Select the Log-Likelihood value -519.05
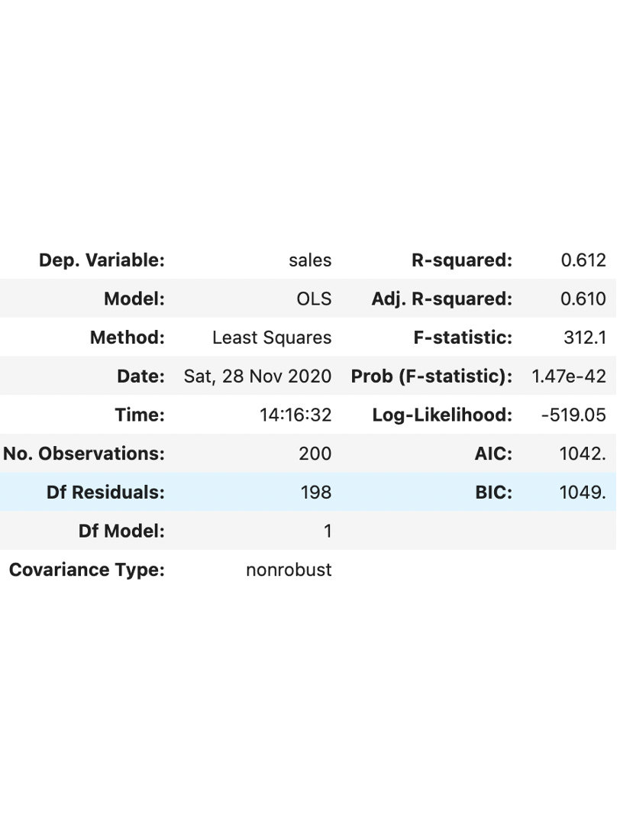The height and width of the screenshot is (840, 620). 572,415
